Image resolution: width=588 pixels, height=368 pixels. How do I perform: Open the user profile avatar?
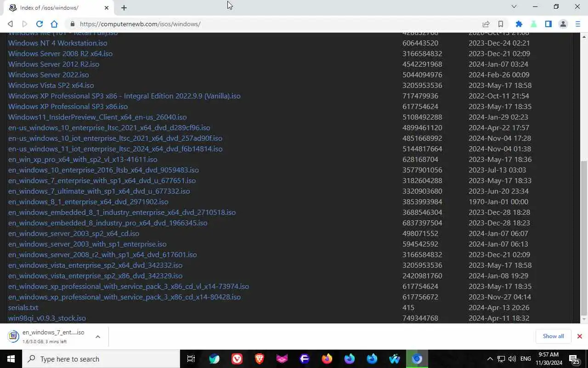(563, 24)
